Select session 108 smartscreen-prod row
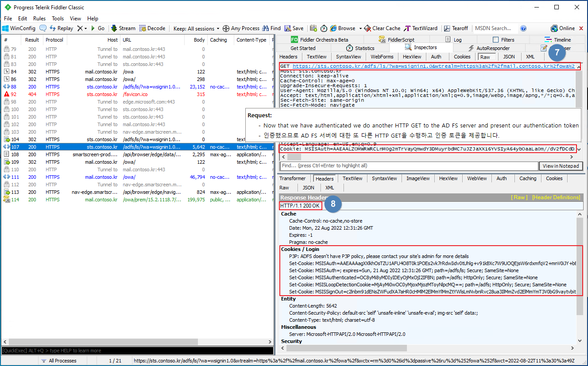The image size is (588, 366). pos(137,154)
